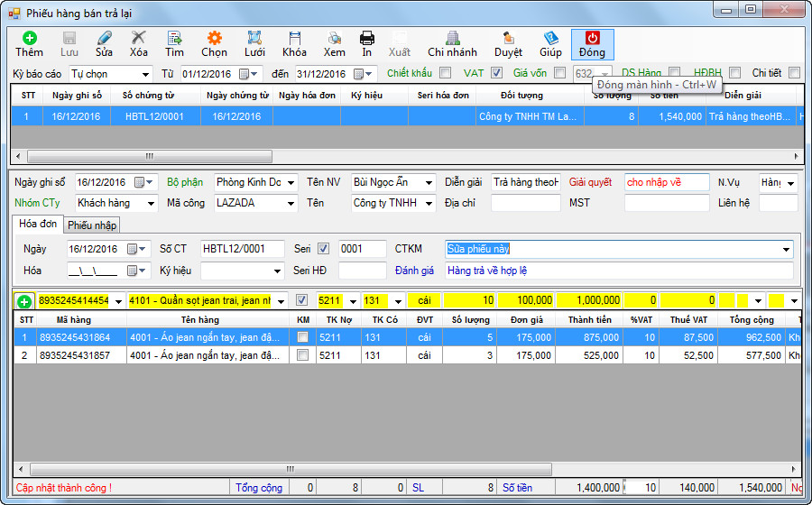
Task: Open the đến date calendar picker
Action: [x=363, y=74]
